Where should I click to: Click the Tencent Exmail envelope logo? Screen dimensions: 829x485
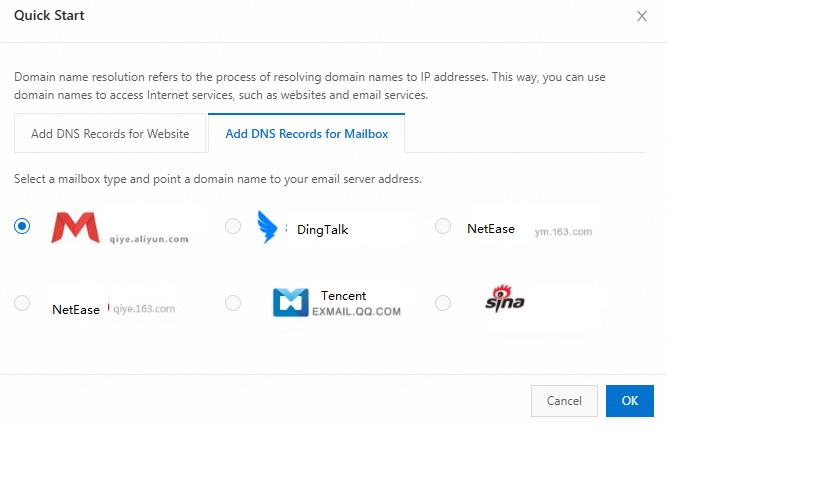290,302
